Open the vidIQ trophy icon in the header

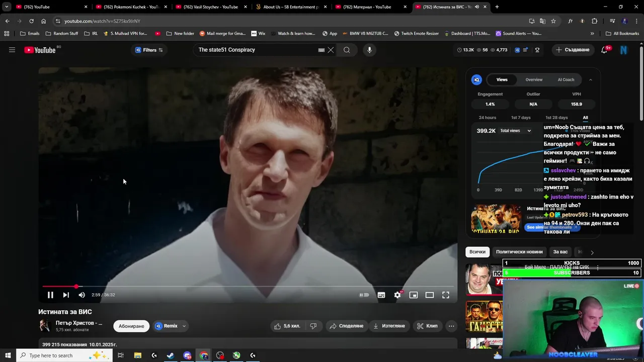pyautogui.click(x=537, y=50)
